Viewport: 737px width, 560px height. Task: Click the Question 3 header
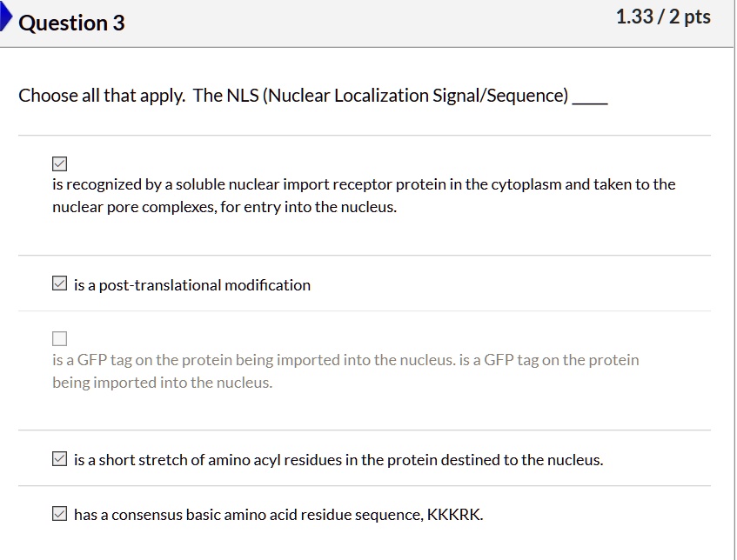click(x=72, y=23)
